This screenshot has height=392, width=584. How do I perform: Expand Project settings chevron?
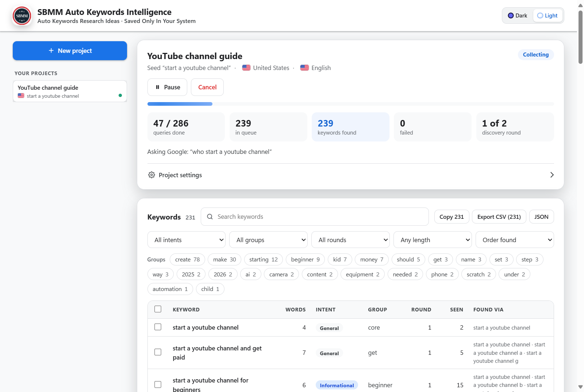click(552, 175)
